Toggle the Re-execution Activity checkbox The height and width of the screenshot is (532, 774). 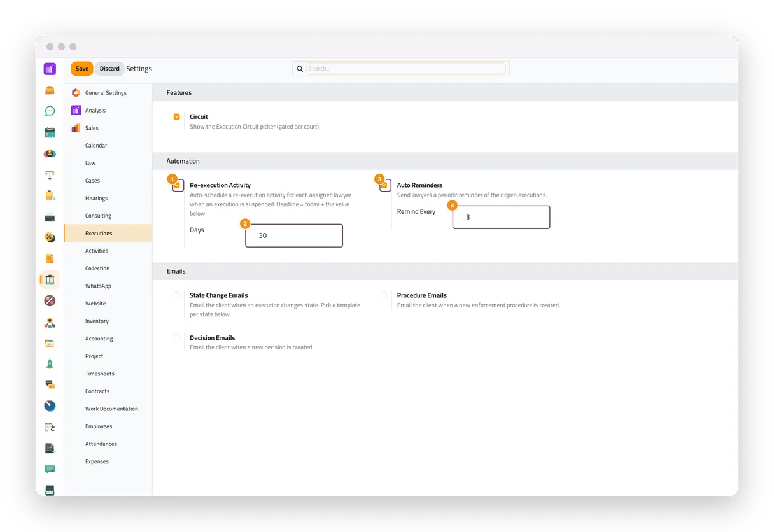[178, 185]
